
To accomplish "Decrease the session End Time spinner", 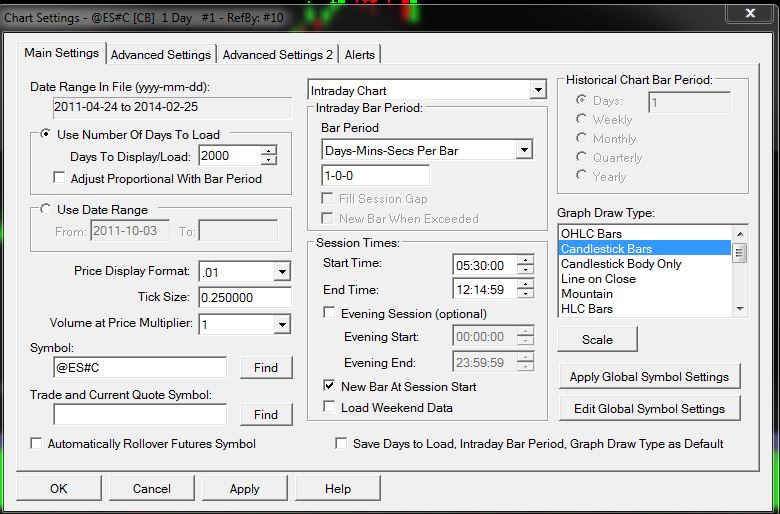I will pos(525,293).
